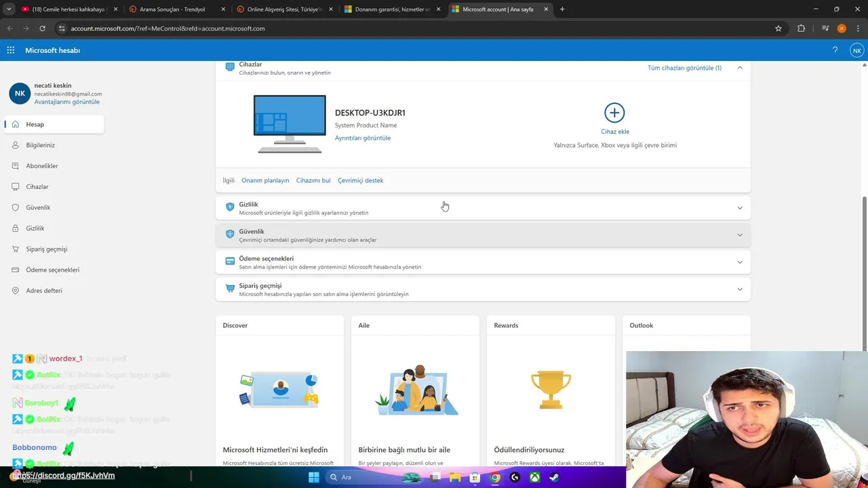Open the NK account avatar in header
This screenshot has width=868, height=488.
point(857,50)
